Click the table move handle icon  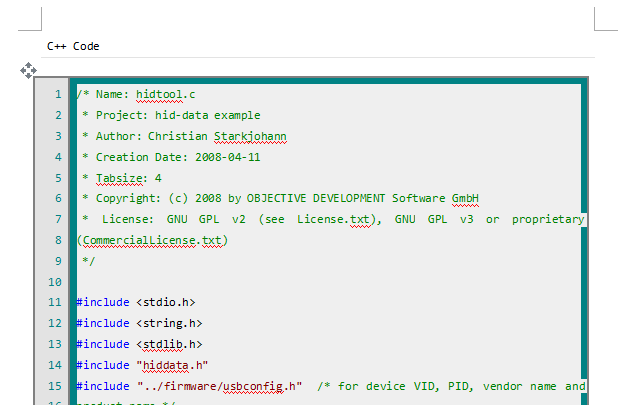click(x=29, y=69)
